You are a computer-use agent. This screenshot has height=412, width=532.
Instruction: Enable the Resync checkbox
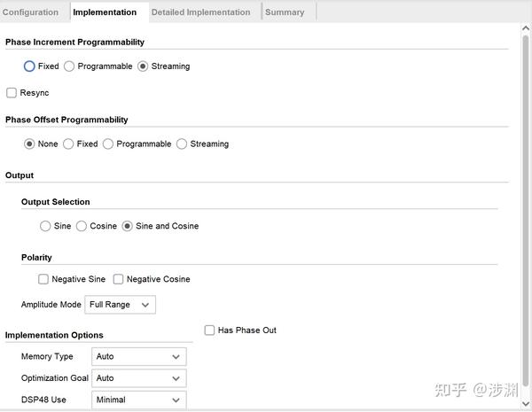click(x=12, y=93)
